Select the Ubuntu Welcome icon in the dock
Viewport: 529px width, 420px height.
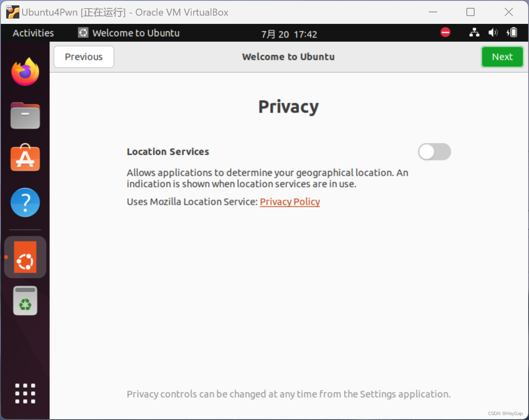25,257
